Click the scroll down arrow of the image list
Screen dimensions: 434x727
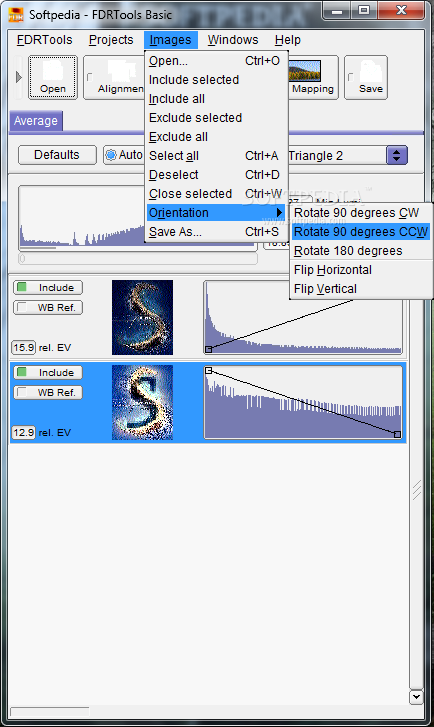(416, 697)
